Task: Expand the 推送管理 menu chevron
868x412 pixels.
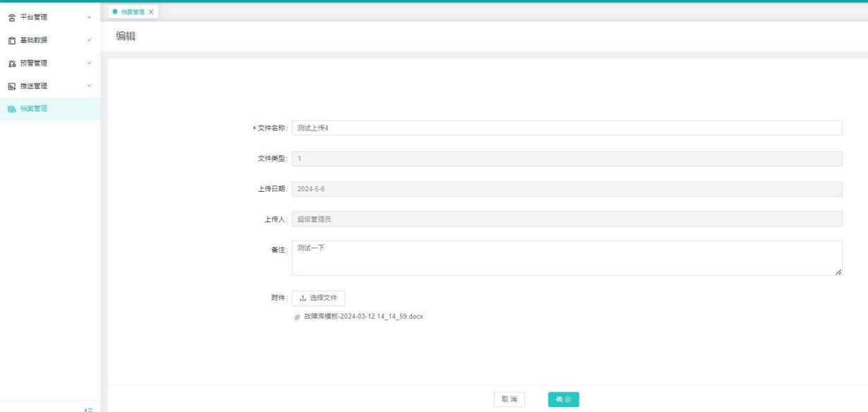Action: [89, 86]
